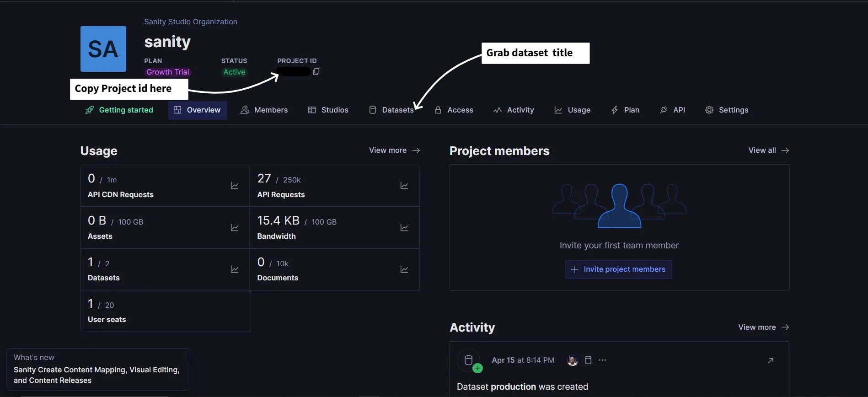The image size is (868, 397).
Task: Switch to the Usage tab
Action: (x=573, y=110)
